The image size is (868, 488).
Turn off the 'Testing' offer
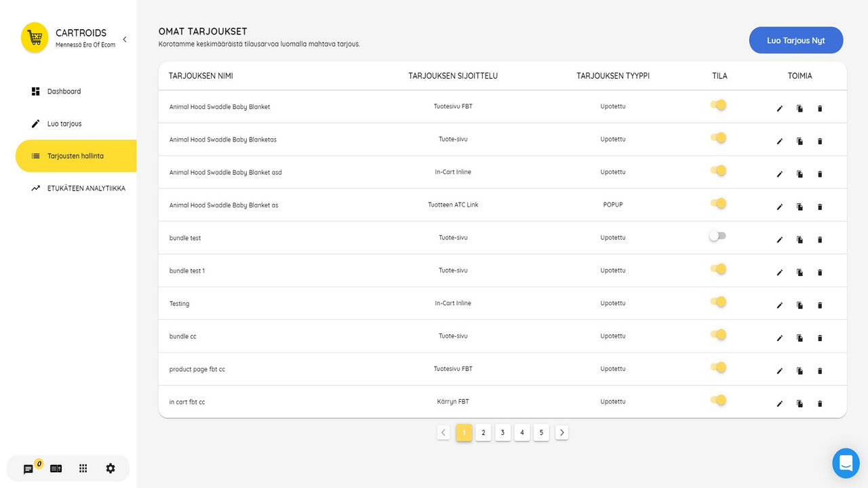(x=718, y=302)
